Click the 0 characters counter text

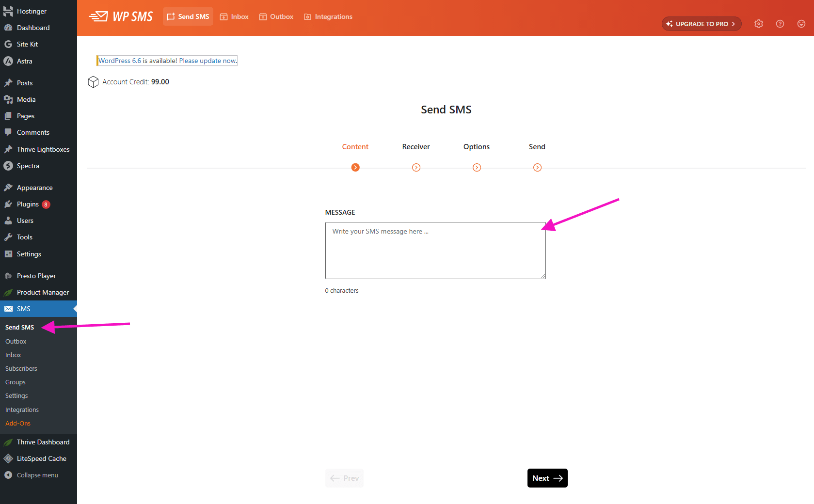pos(342,291)
